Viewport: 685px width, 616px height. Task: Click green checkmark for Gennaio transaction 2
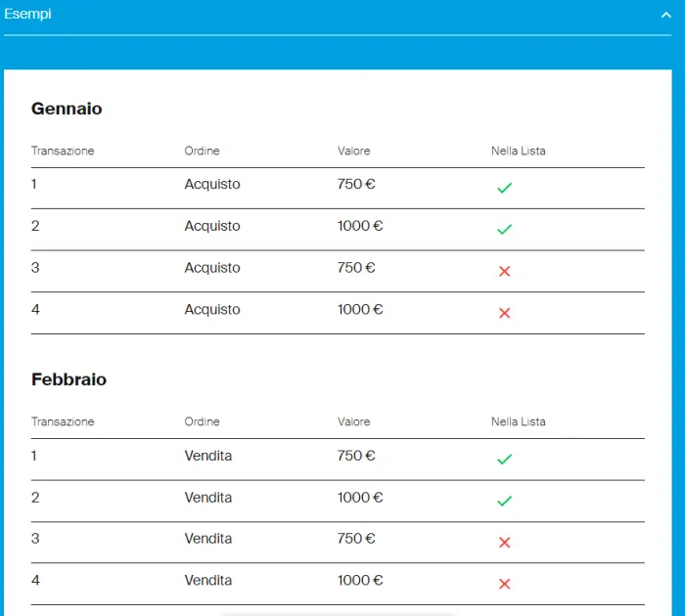click(505, 229)
